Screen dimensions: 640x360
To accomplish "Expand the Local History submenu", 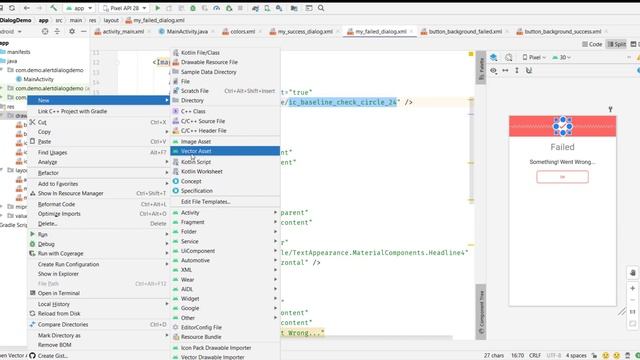I will coord(98,304).
